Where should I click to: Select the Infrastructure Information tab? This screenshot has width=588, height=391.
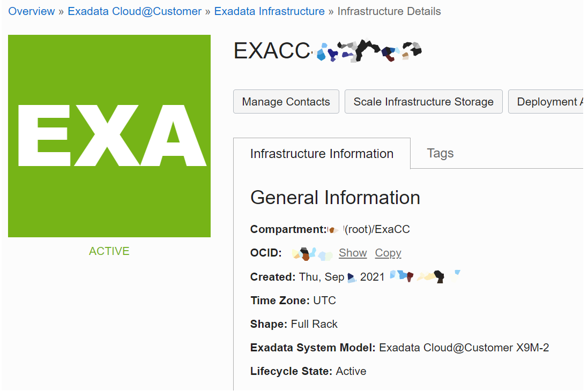(x=322, y=154)
